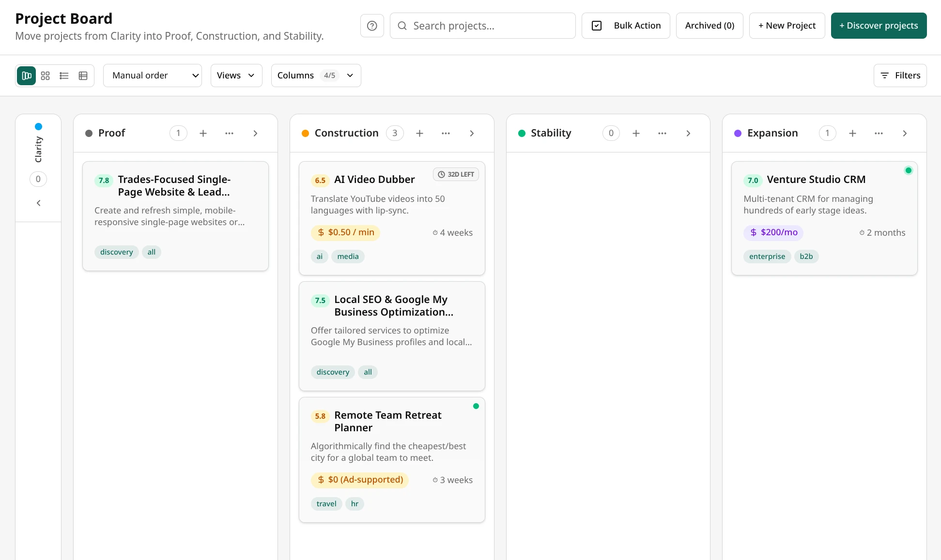
Task: Switch to table view layout
Action: coord(83,76)
